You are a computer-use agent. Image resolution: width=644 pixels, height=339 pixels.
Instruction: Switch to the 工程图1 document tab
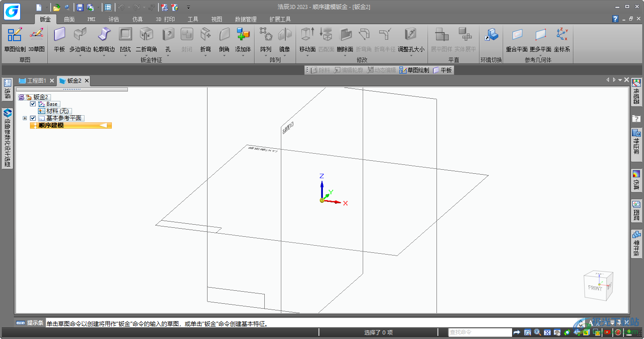(x=36, y=81)
